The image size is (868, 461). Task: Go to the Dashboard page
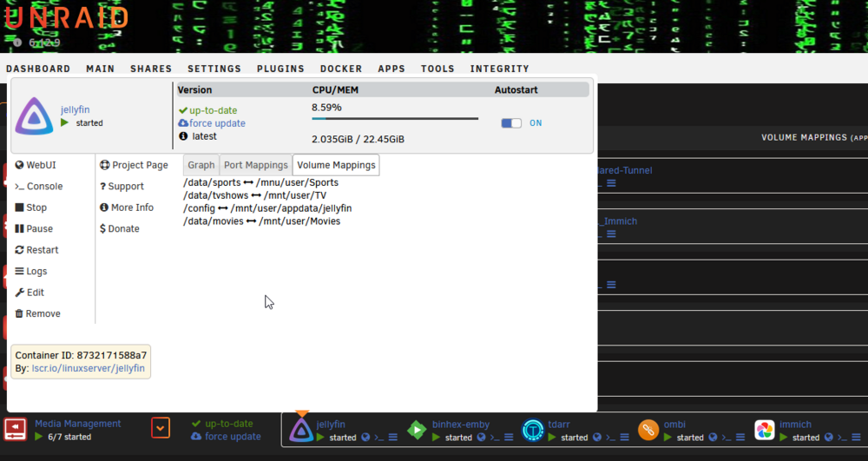tap(38, 69)
